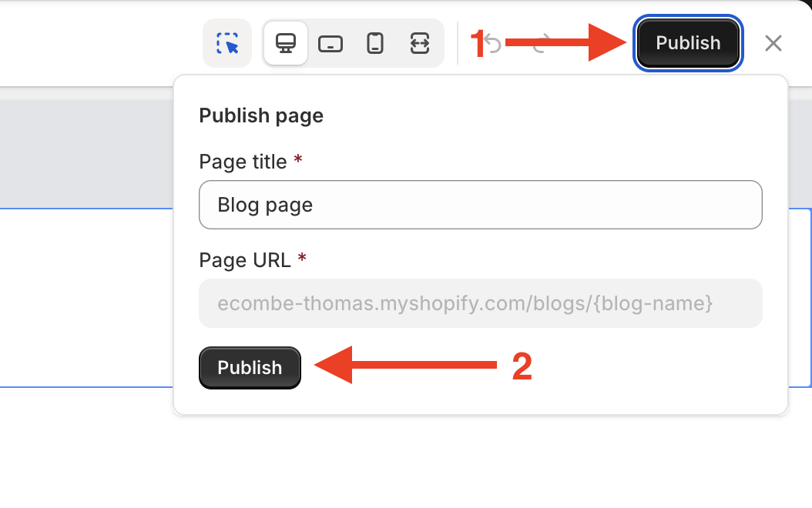Select the full-width preview icon
812x508 pixels.
coord(419,43)
